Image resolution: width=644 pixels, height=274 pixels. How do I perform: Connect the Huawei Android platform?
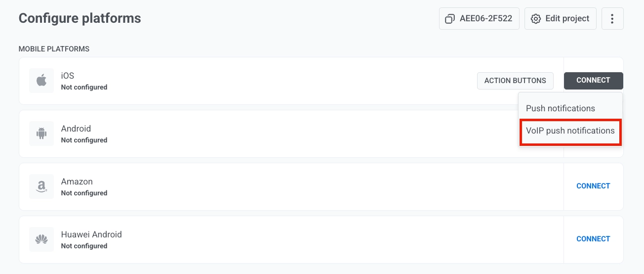coord(593,239)
